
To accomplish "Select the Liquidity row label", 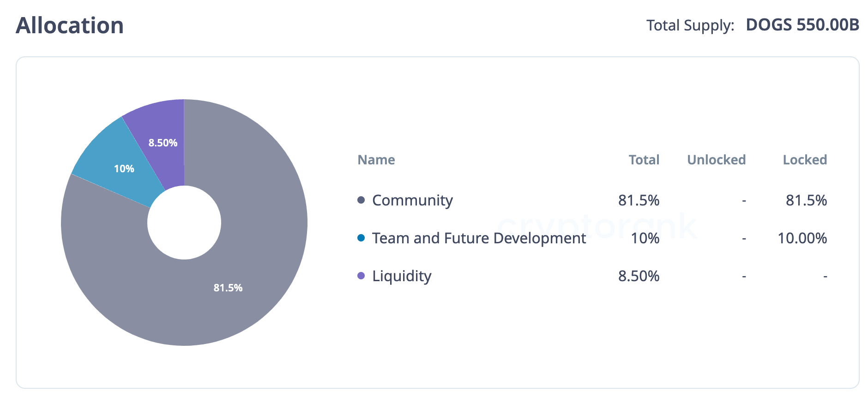I will coord(402,276).
